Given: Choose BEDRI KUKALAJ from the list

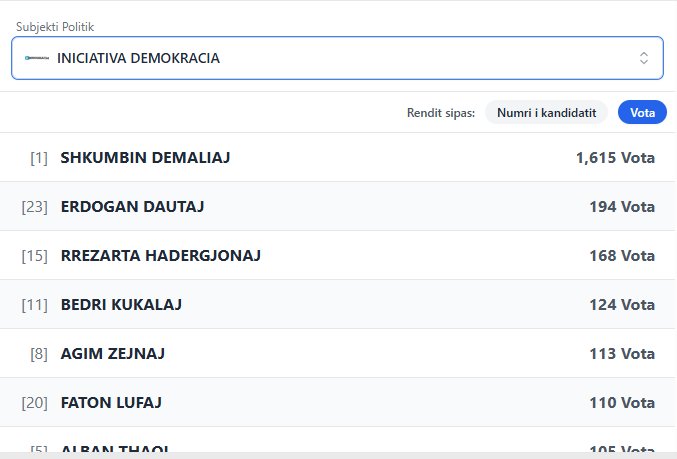Looking at the screenshot, I should tap(121, 304).
